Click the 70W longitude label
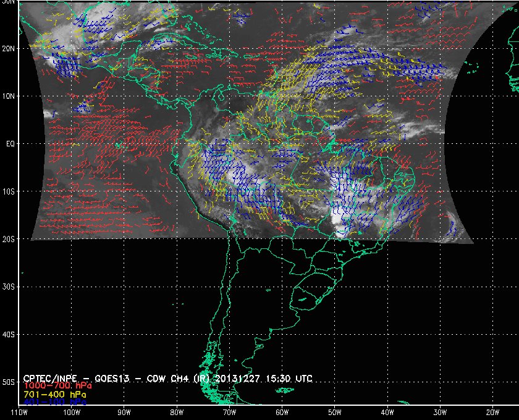Viewport: 519px width, 420px height. click(x=229, y=413)
